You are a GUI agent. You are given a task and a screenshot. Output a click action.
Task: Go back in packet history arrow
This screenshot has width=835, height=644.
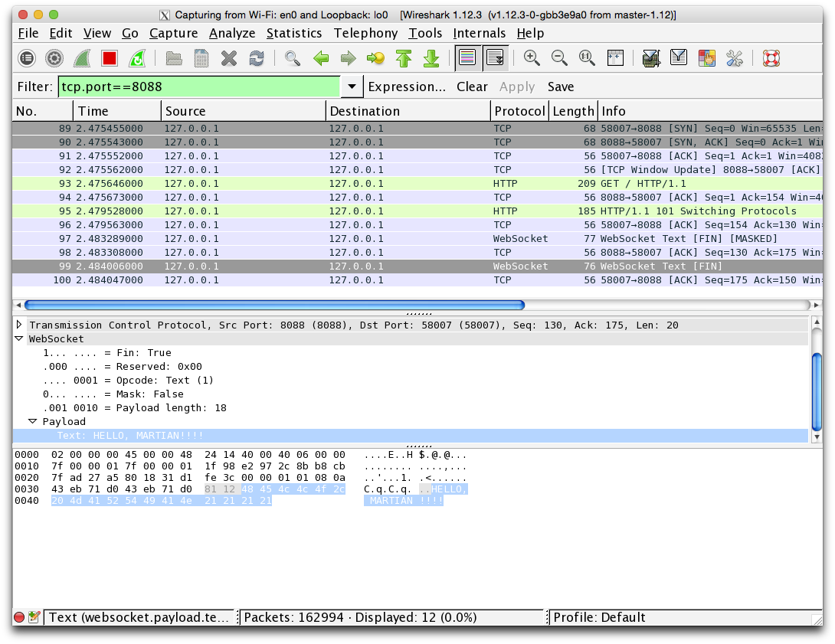320,58
